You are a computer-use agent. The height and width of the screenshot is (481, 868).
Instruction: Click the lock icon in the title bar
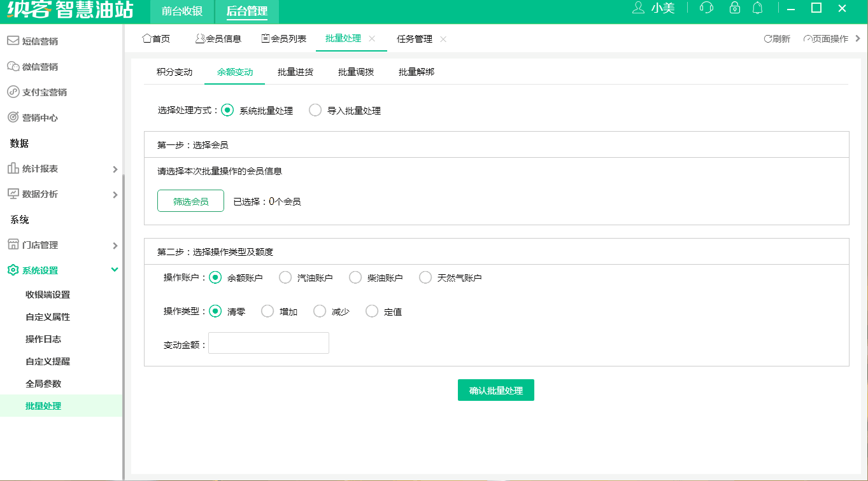tap(734, 9)
